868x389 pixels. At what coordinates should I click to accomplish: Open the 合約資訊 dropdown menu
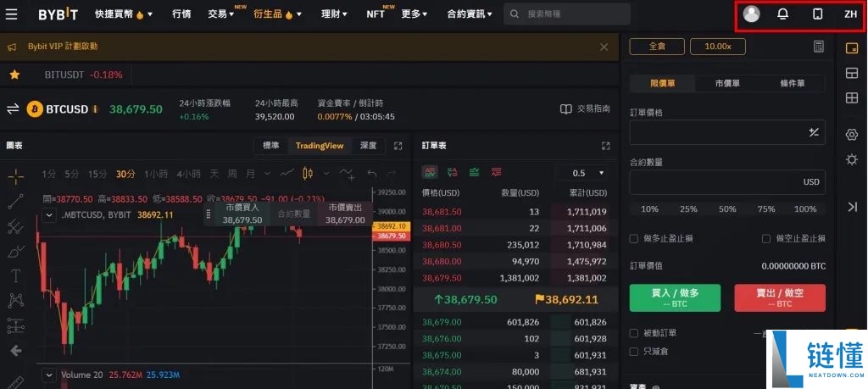pos(470,14)
